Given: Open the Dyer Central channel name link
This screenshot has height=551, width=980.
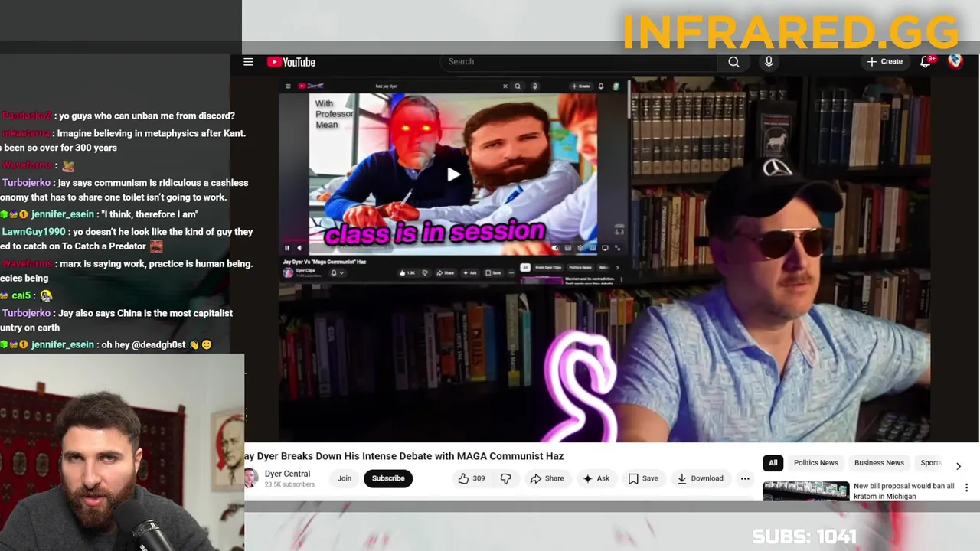Looking at the screenshot, I should click(x=287, y=474).
